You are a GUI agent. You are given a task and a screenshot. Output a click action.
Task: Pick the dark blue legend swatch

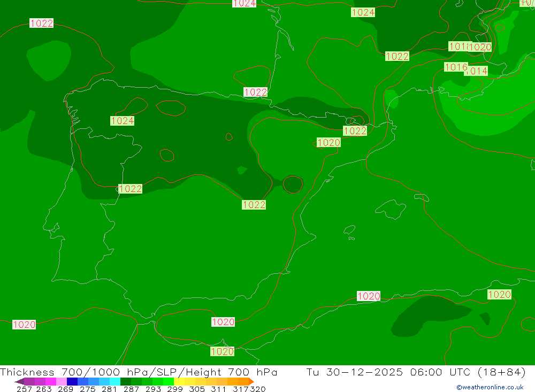[72, 381]
